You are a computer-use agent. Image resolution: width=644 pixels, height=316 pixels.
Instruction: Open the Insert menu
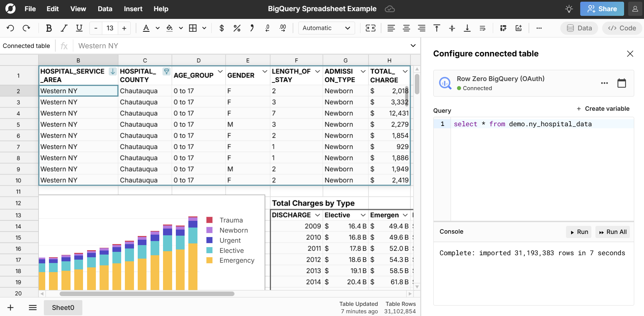pyautogui.click(x=133, y=9)
